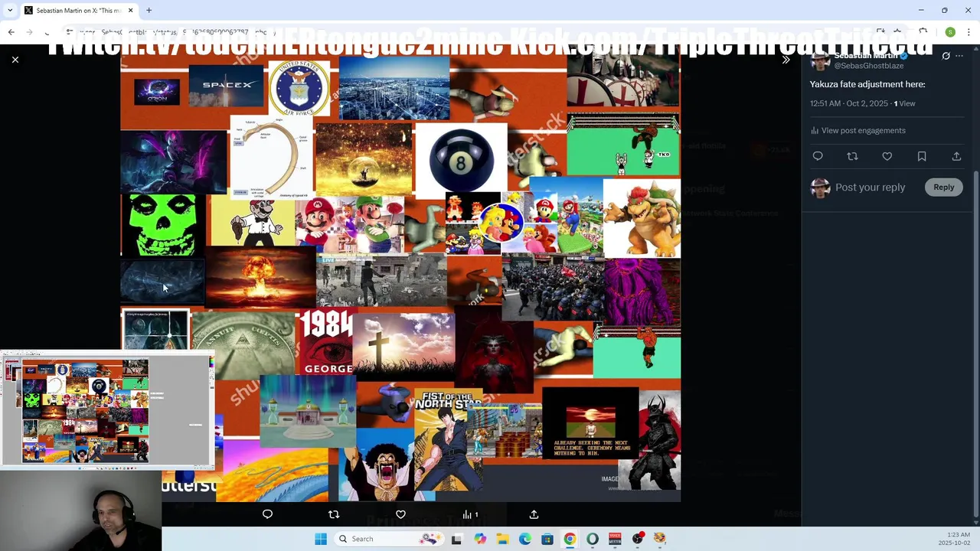Switch to Google Chrome on the taskbar
980x551 pixels.
click(x=570, y=539)
